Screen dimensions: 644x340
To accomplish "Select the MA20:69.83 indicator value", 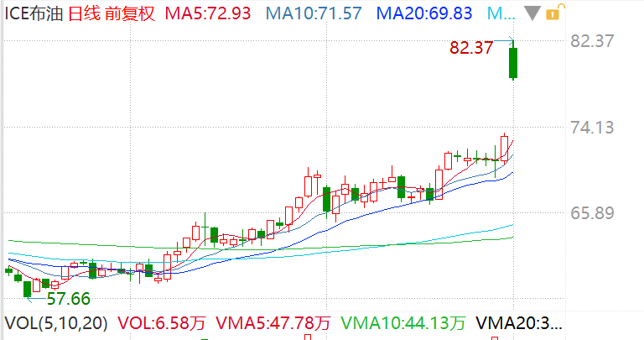I will tap(424, 13).
